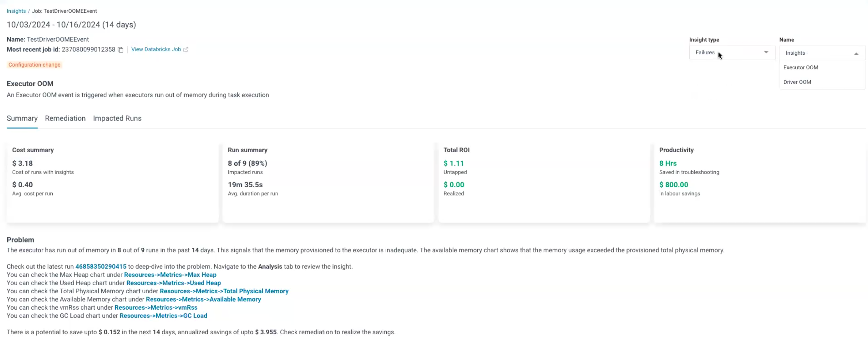Screen dimensions: 868x352
Task: Click external link icon beside View Databricks Job
Action: click(186, 50)
